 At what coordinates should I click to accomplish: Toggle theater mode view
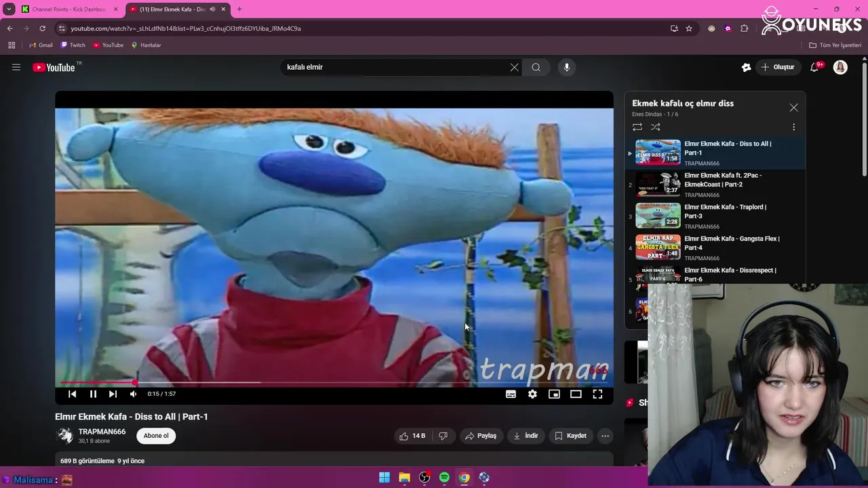tap(576, 394)
